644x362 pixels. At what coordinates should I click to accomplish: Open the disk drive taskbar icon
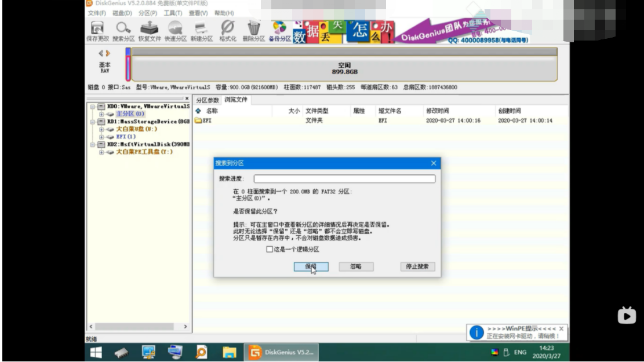click(x=122, y=352)
